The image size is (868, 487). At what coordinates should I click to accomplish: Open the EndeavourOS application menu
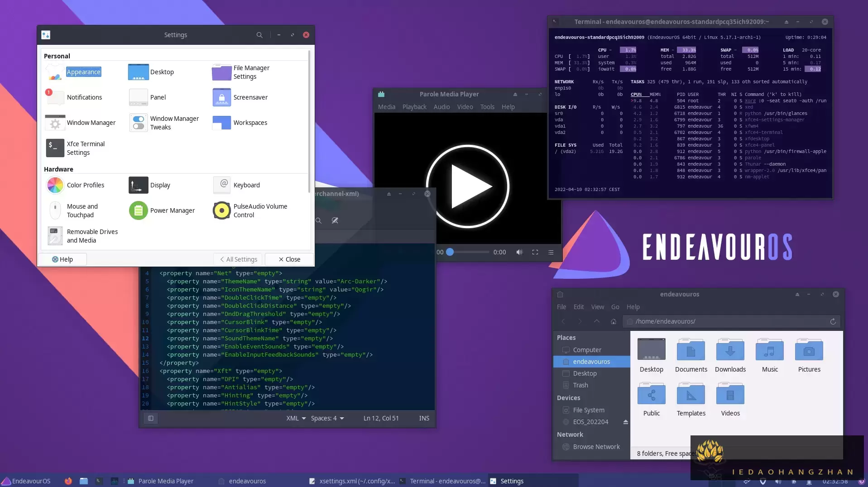point(26,481)
